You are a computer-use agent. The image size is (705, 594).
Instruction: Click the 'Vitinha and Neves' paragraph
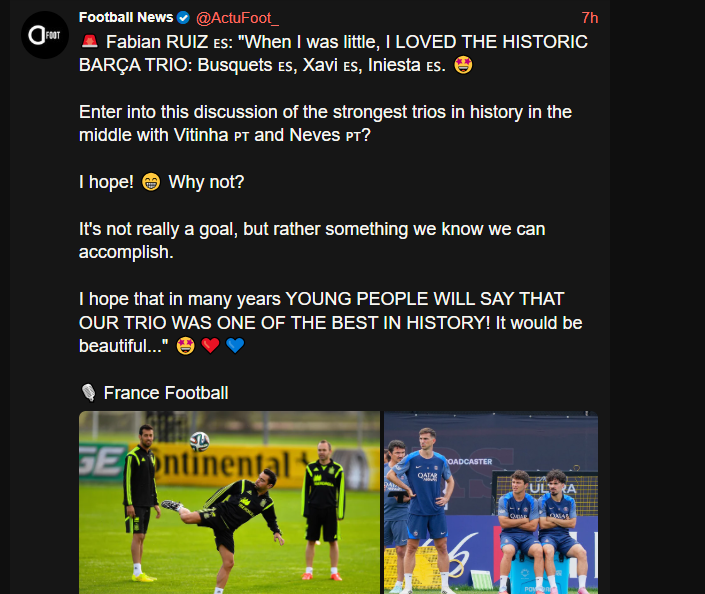point(325,124)
